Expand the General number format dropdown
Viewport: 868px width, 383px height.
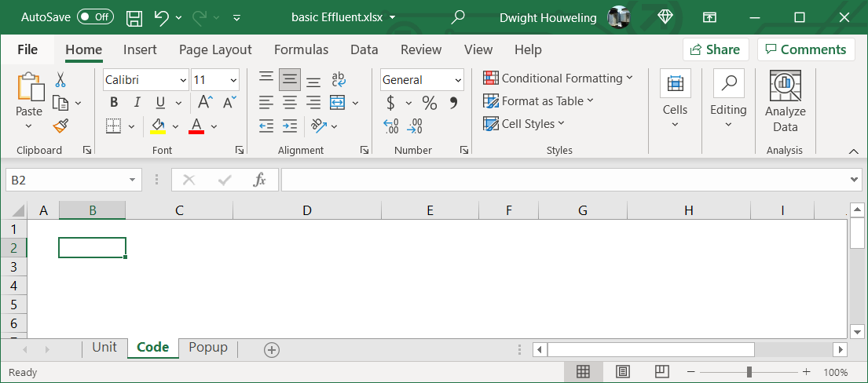point(458,80)
